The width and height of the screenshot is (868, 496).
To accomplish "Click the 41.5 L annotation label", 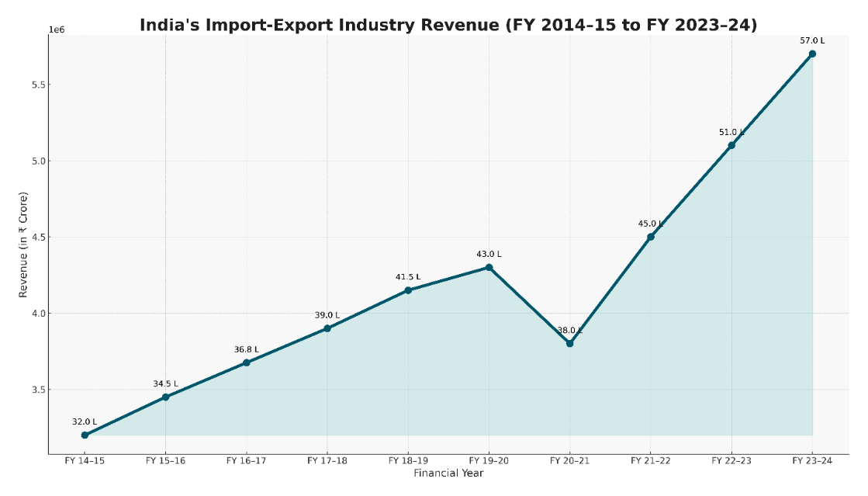I will (406, 276).
